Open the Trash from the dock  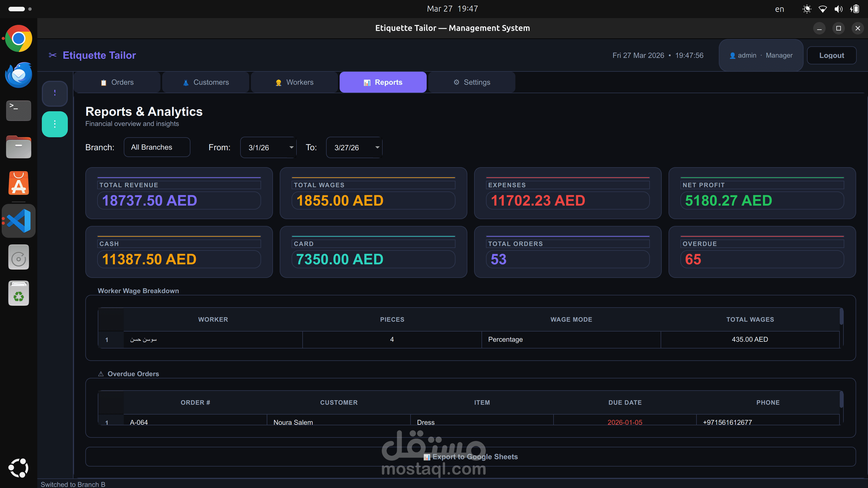(x=19, y=293)
